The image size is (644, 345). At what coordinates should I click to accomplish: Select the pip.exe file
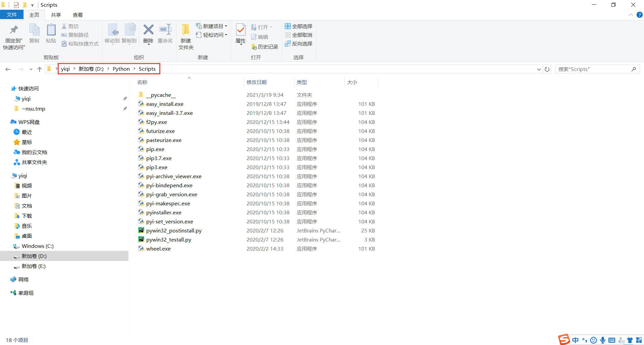[155, 149]
